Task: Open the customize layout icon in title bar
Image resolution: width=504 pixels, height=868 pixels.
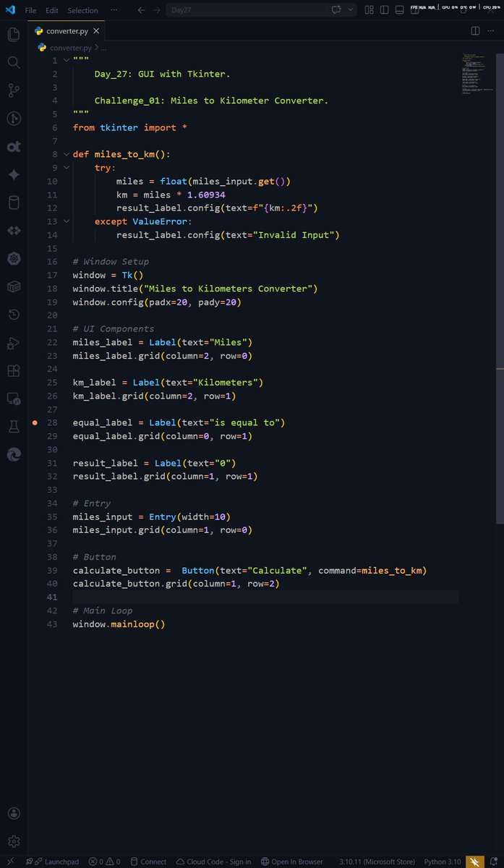Action: [369, 10]
